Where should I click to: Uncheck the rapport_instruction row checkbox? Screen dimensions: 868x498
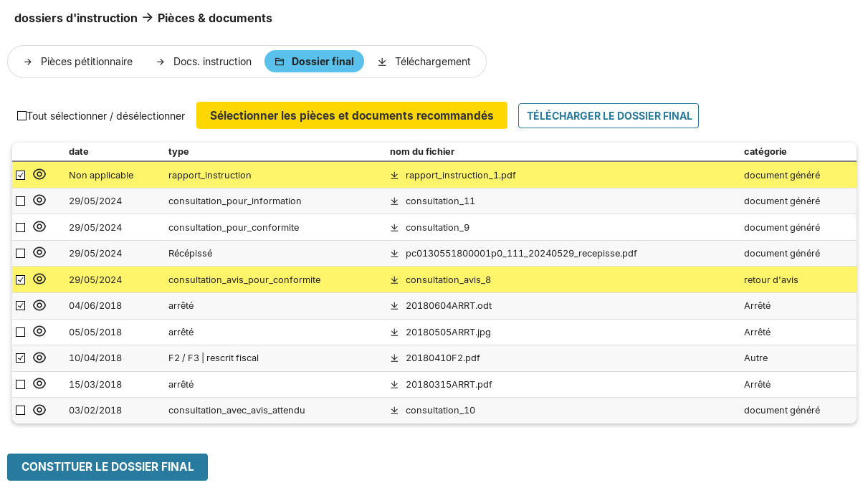point(21,176)
